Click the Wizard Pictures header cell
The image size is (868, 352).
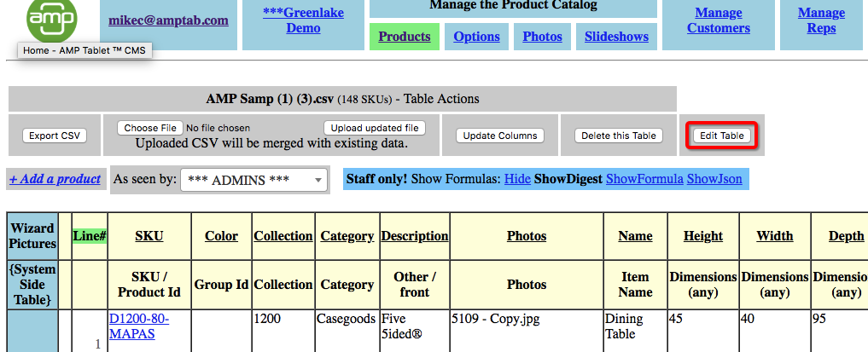[32, 236]
